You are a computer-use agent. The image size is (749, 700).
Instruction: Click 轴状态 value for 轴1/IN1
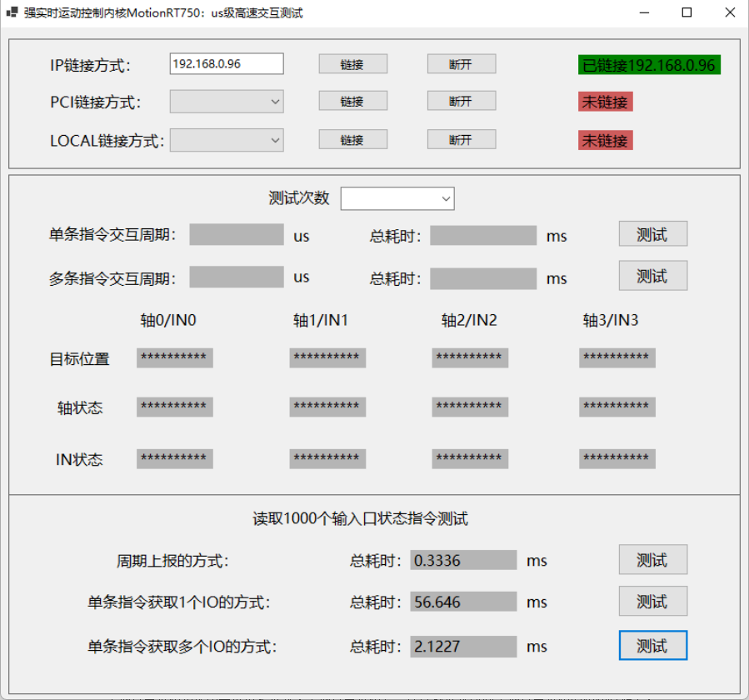[327, 407]
